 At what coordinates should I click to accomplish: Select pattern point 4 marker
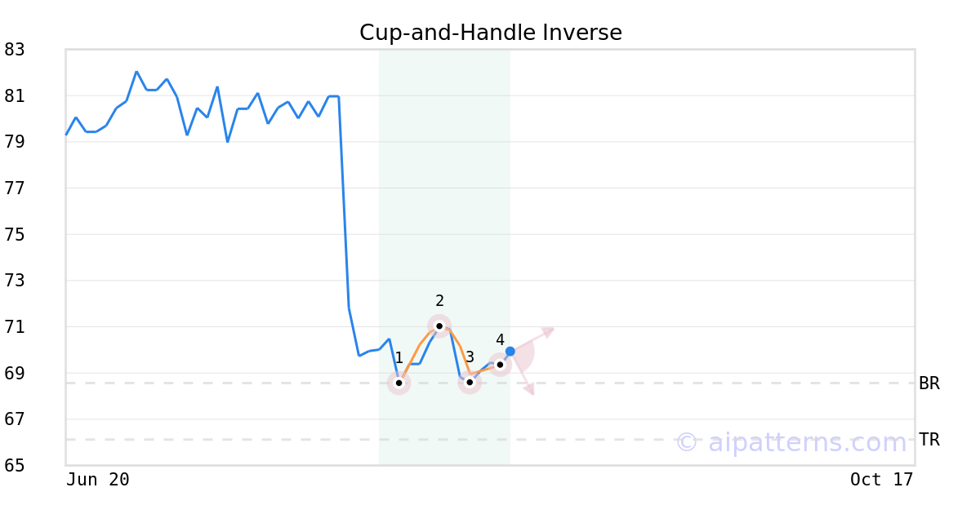[x=500, y=365]
